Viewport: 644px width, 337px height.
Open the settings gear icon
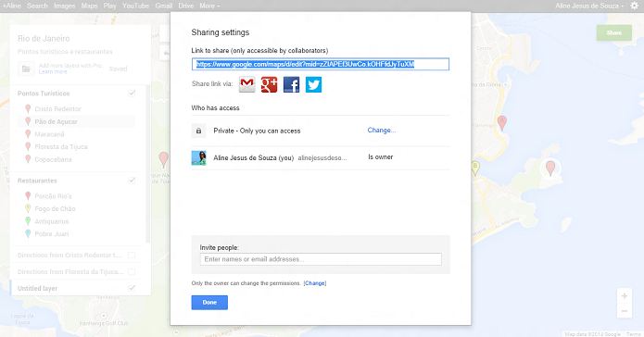coord(635,6)
